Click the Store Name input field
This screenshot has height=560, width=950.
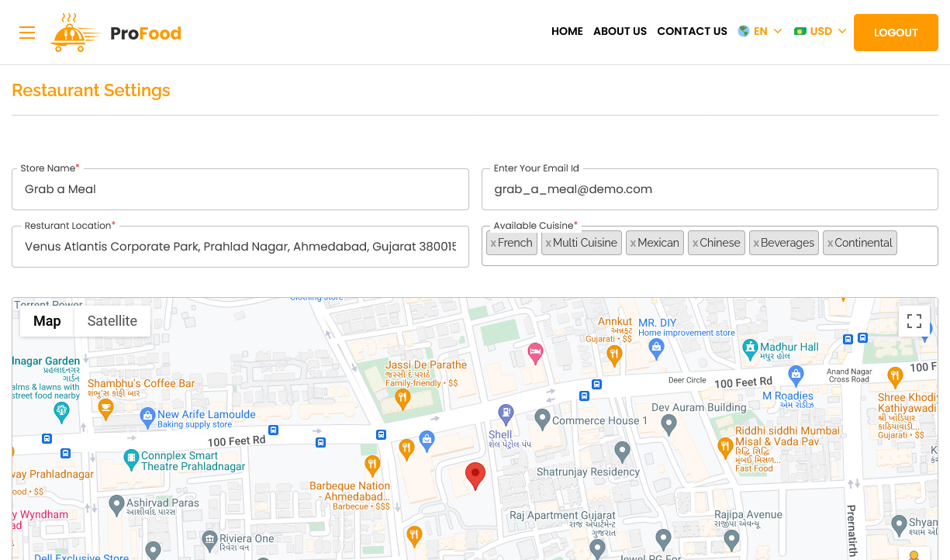(240, 189)
